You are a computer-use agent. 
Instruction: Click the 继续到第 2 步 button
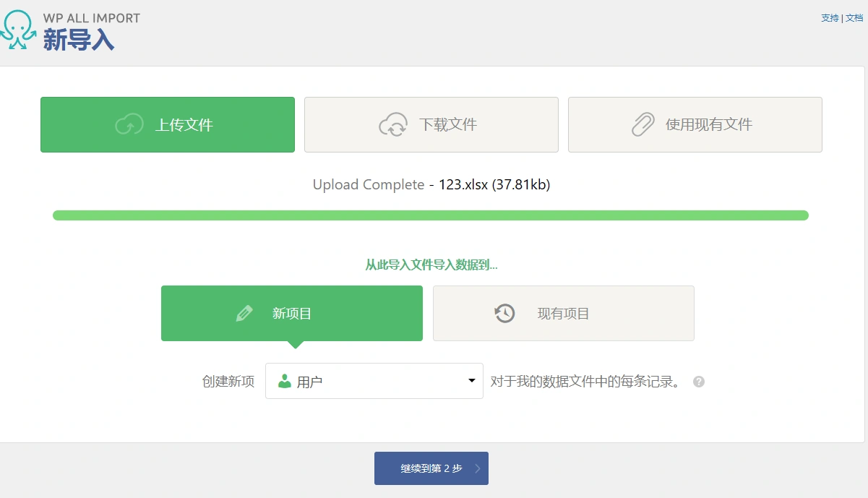click(x=431, y=468)
